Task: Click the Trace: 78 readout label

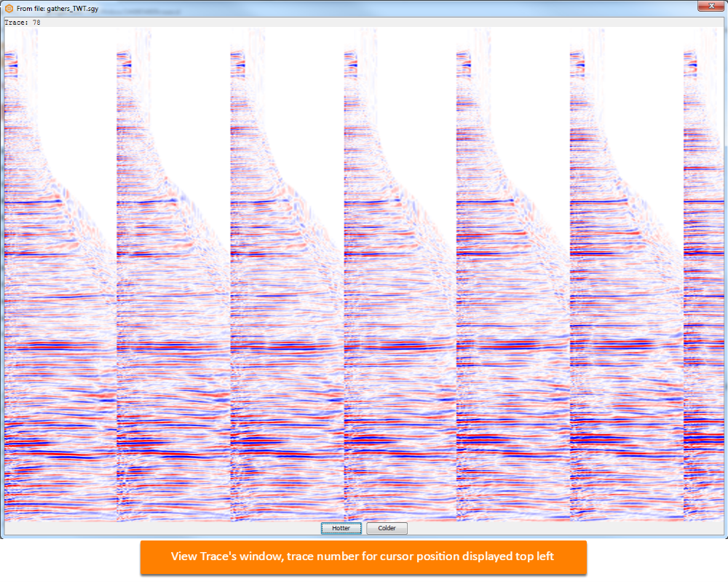Action: 23,23
